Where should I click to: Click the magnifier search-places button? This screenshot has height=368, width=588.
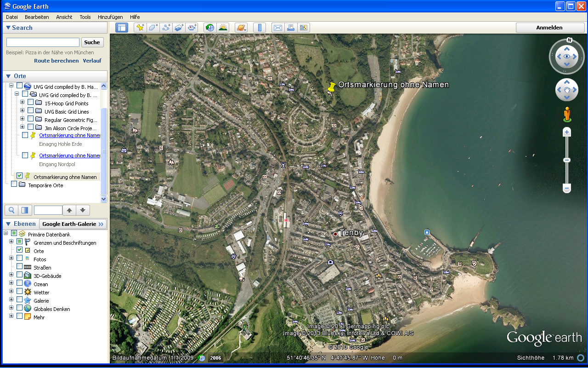pyautogui.click(x=12, y=210)
